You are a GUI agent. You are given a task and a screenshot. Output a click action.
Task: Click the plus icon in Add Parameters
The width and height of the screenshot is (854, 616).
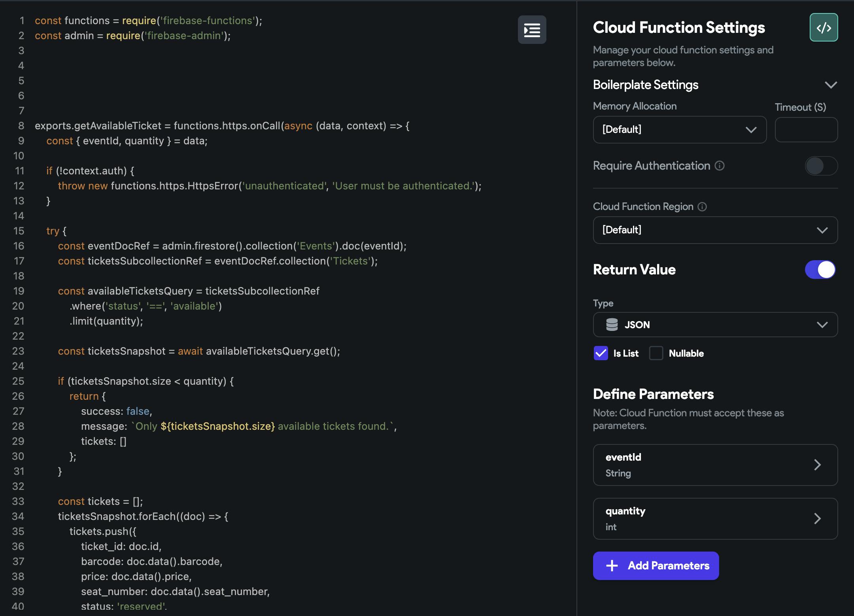click(612, 566)
